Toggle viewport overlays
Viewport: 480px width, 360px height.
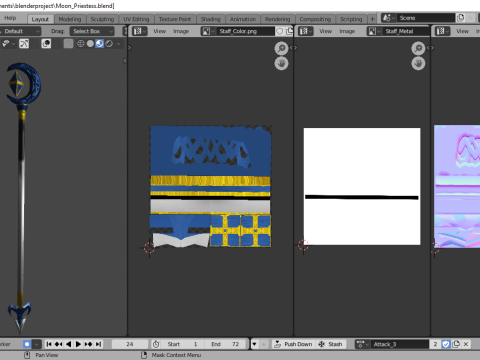click(x=46, y=44)
